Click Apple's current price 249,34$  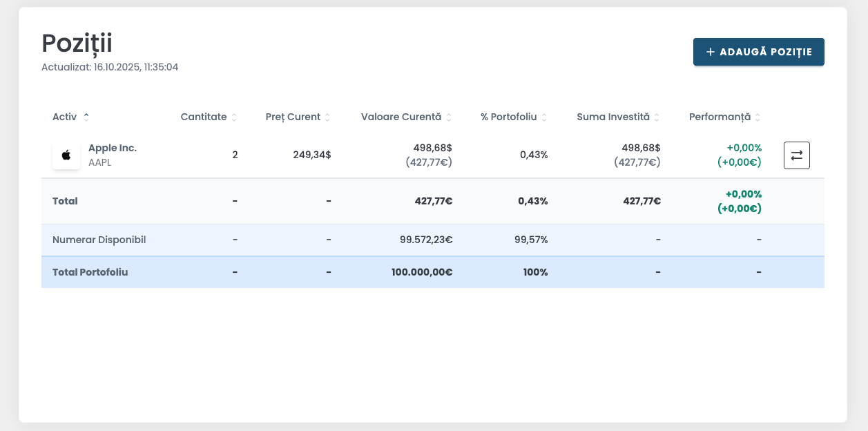point(311,155)
